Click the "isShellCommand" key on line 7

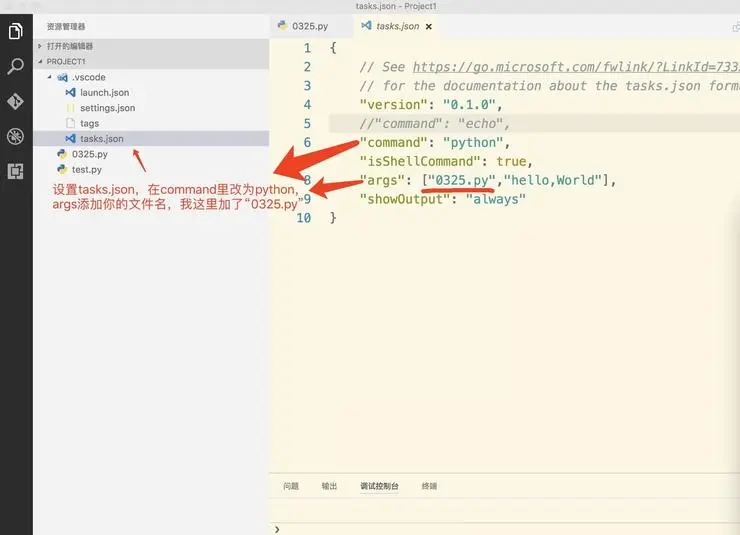pyautogui.click(x=420, y=161)
